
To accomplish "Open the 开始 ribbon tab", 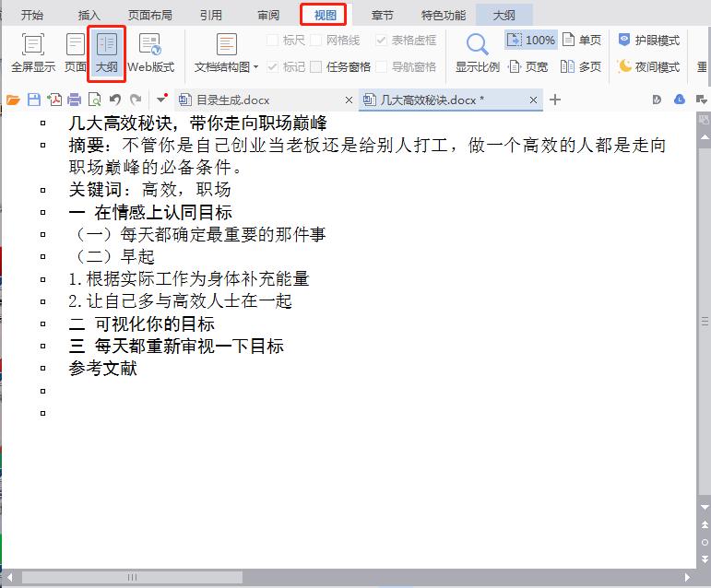I will tap(31, 15).
